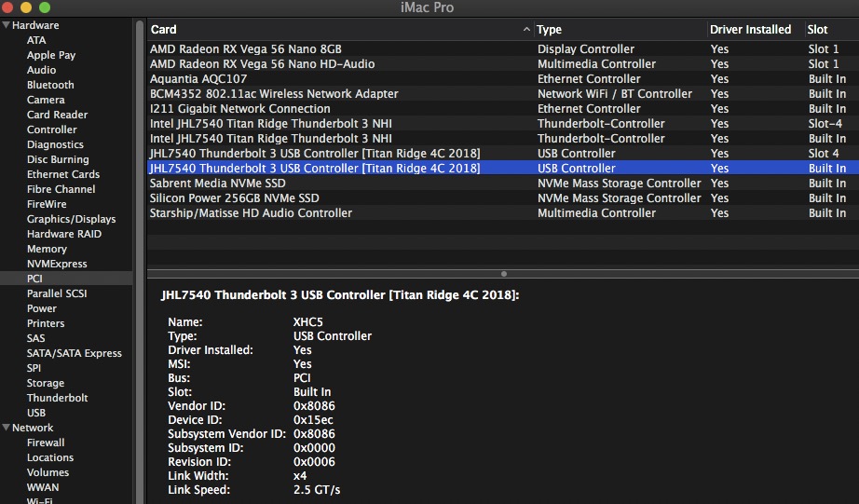Select Camera in the sidebar

[x=46, y=100]
